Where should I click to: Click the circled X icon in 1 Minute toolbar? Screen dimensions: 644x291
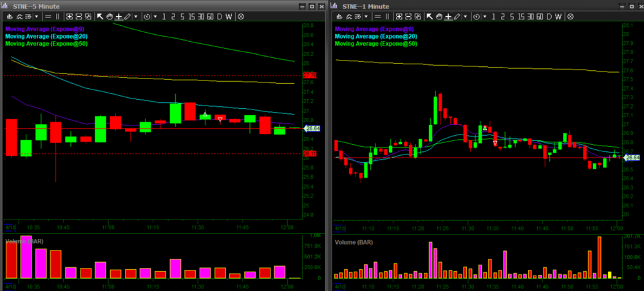coord(571,16)
